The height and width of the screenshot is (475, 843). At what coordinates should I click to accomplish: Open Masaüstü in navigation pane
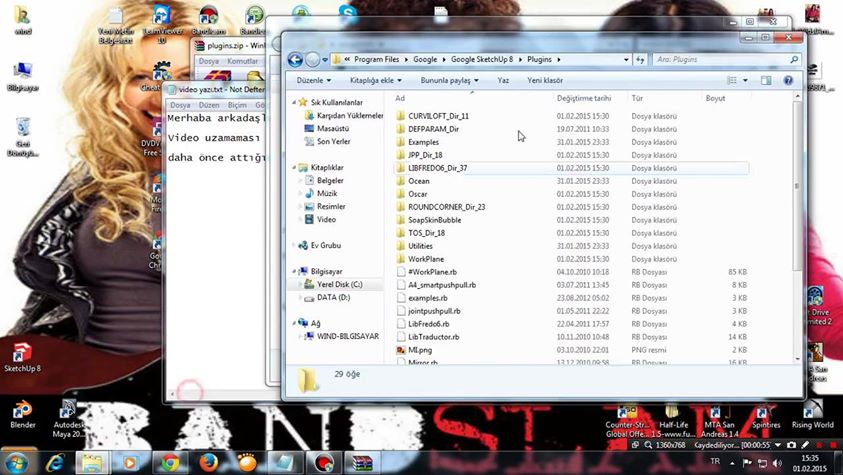pos(332,128)
